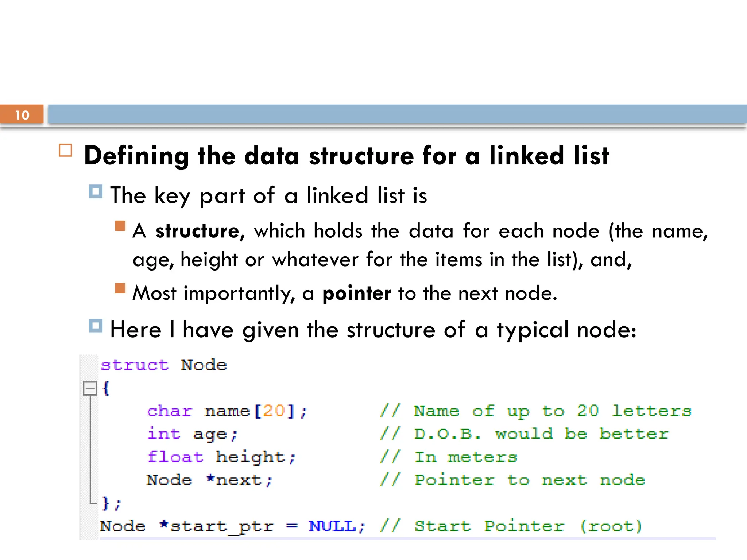Click the code 'float height;'

pos(221,457)
